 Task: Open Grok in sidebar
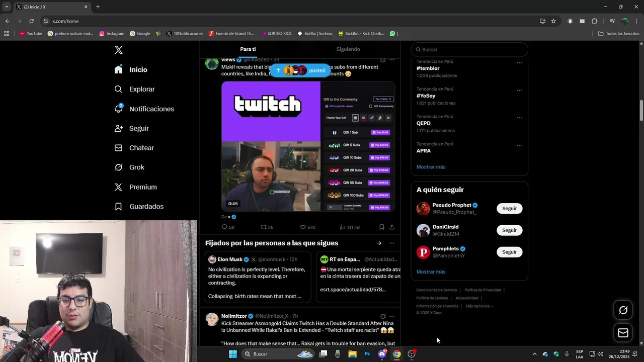click(x=129, y=167)
